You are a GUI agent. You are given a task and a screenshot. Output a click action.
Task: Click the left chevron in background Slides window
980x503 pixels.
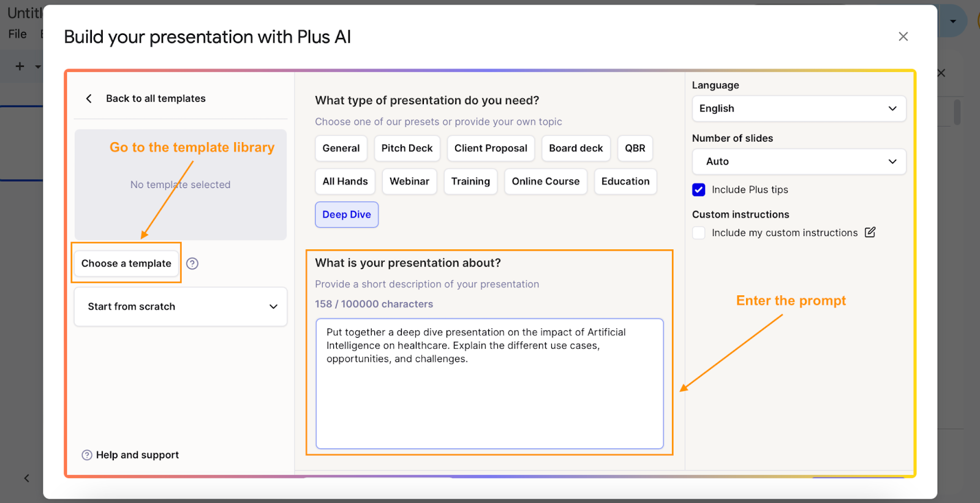pyautogui.click(x=26, y=478)
